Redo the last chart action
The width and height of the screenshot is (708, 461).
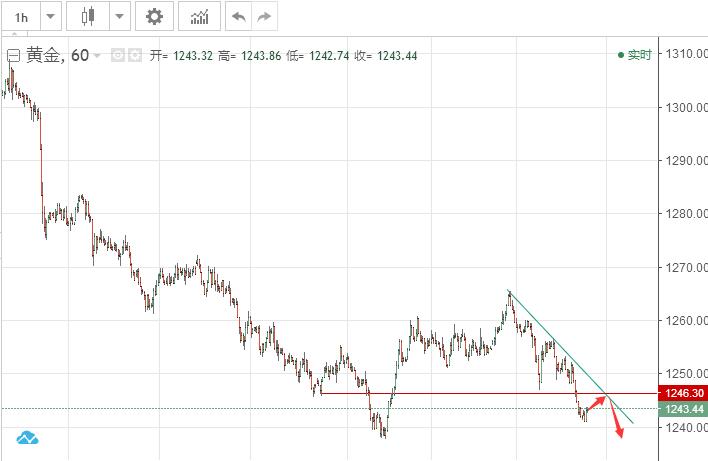click(264, 17)
